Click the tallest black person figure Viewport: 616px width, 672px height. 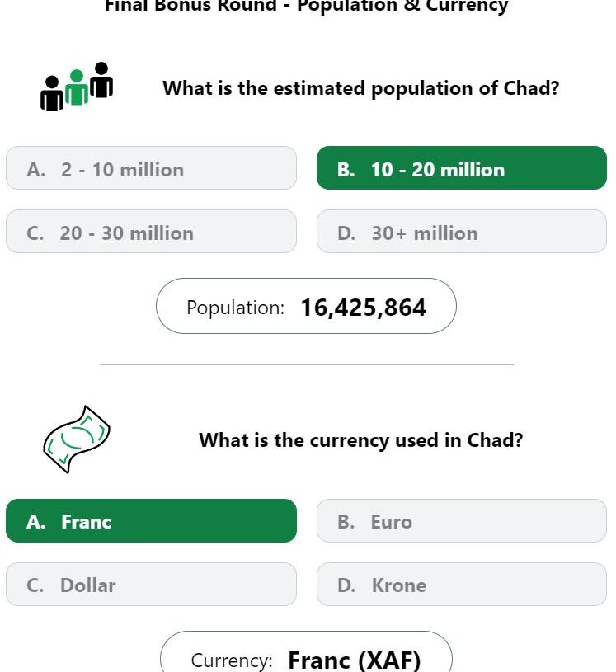[x=101, y=80]
